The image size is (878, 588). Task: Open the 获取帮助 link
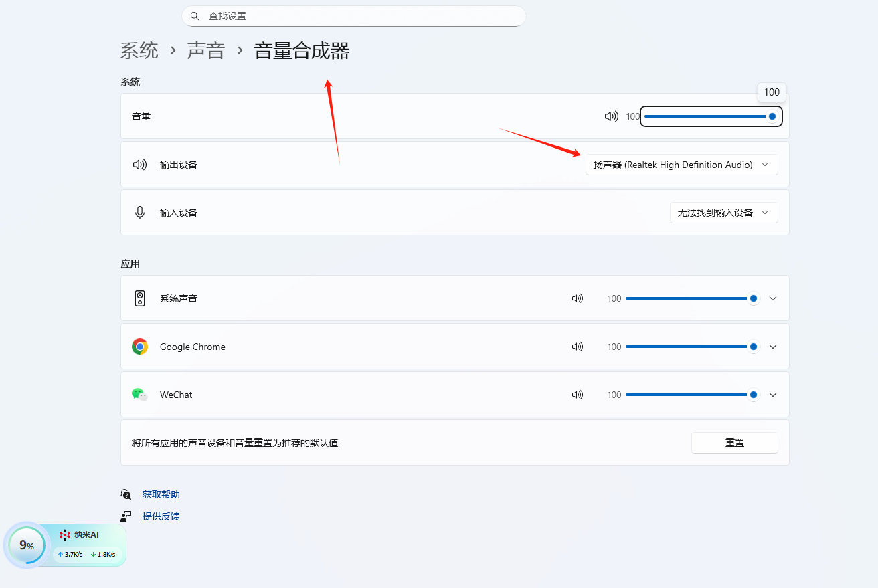(x=161, y=494)
